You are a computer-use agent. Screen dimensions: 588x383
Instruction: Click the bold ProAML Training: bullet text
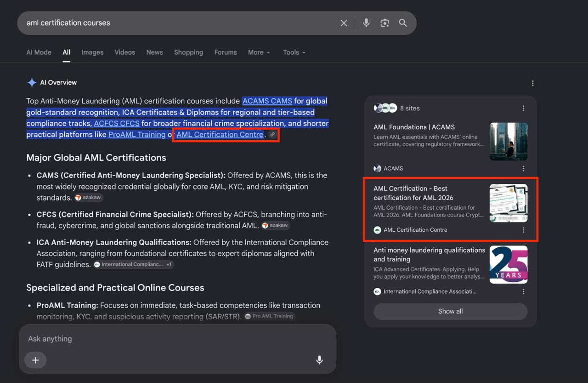coord(68,305)
